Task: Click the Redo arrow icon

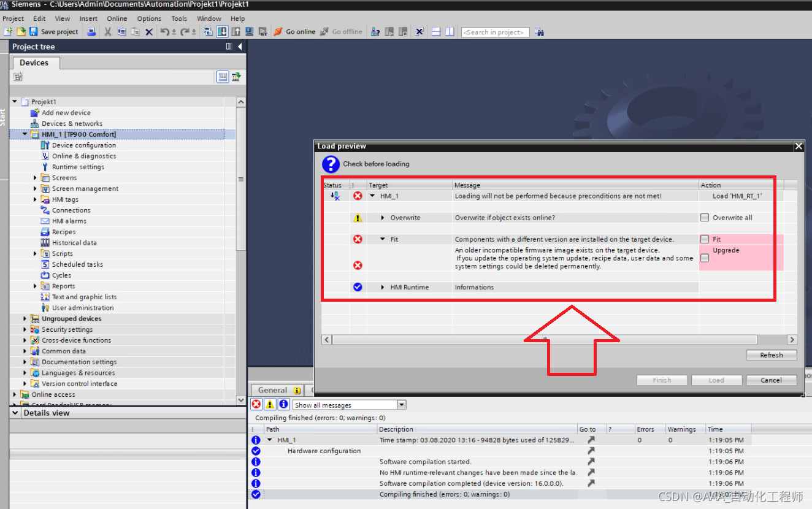Action: [185, 32]
